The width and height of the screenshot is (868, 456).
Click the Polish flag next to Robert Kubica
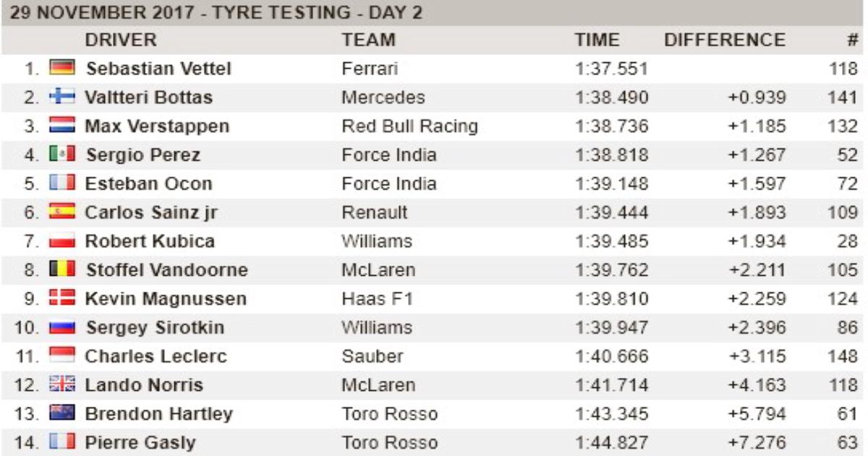point(61,241)
